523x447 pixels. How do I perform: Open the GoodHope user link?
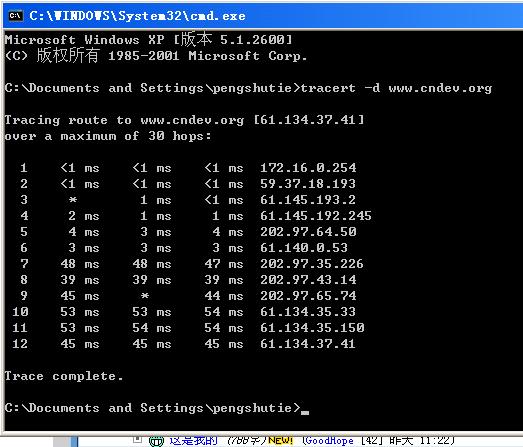[330, 441]
